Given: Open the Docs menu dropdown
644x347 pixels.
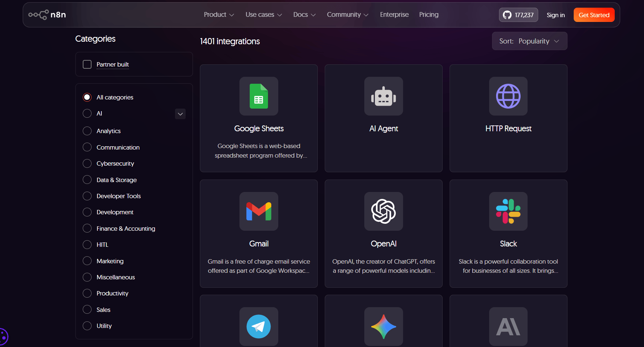Looking at the screenshot, I should [304, 15].
